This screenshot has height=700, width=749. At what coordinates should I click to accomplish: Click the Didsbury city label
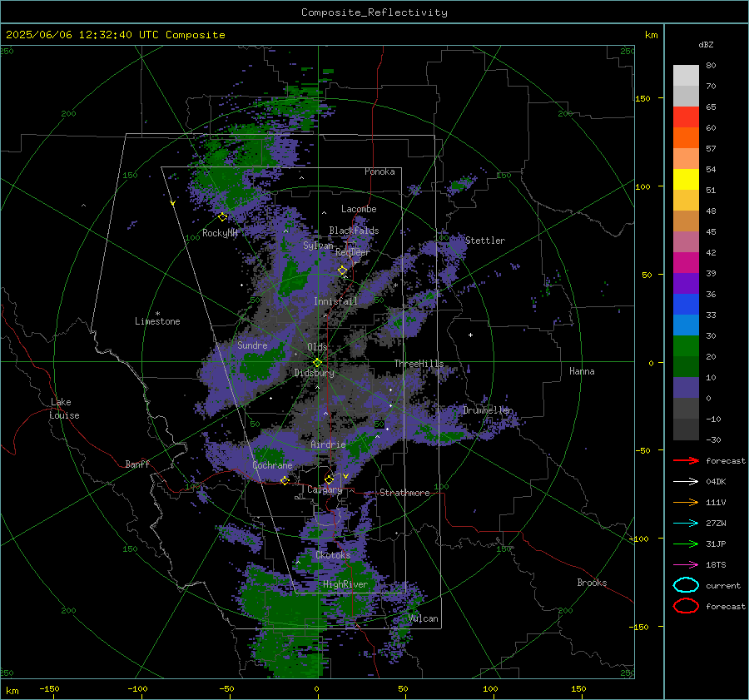coord(315,373)
